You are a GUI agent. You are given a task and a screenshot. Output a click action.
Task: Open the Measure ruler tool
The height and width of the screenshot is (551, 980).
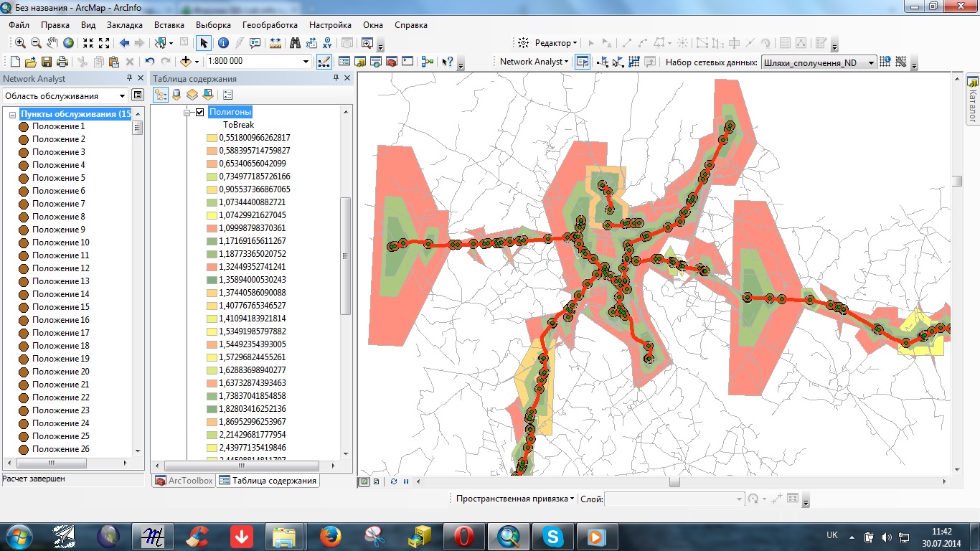pos(275,43)
